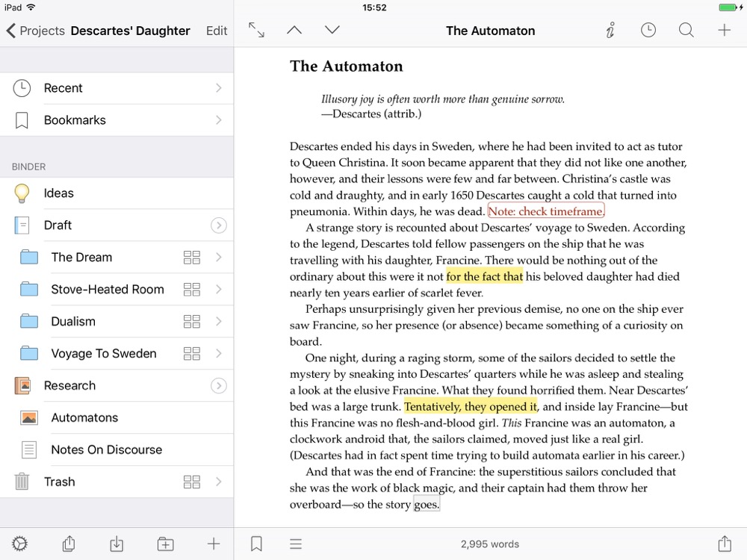Add a new folder in the binder
This screenshot has height=560, width=747.
click(x=165, y=544)
